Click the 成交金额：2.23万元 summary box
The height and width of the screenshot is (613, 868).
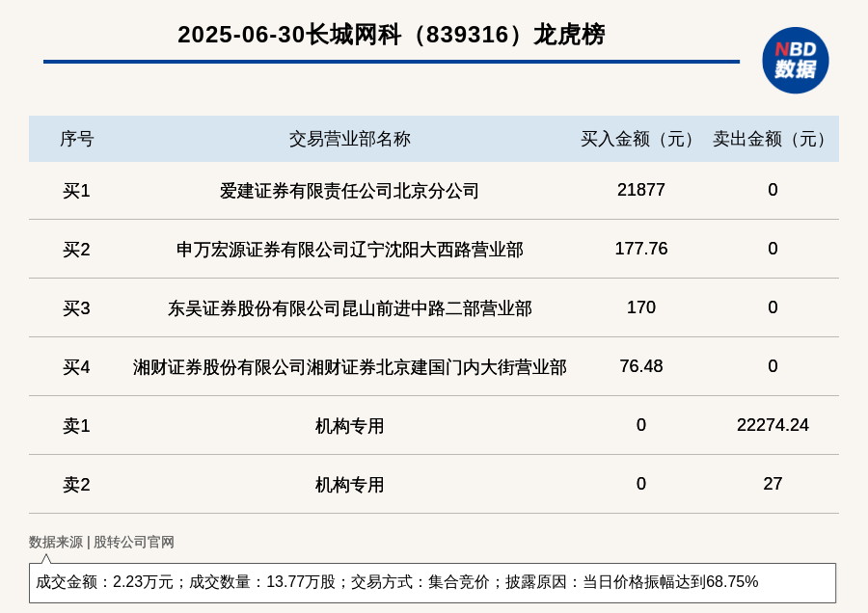432,582
